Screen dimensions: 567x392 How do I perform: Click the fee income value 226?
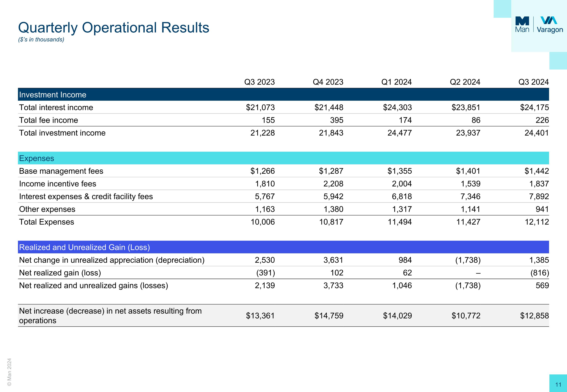542,120
